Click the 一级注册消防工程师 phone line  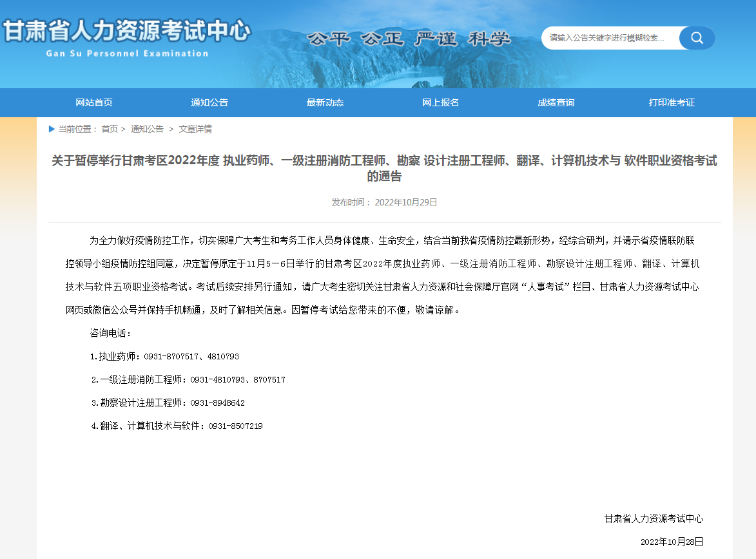188,380
